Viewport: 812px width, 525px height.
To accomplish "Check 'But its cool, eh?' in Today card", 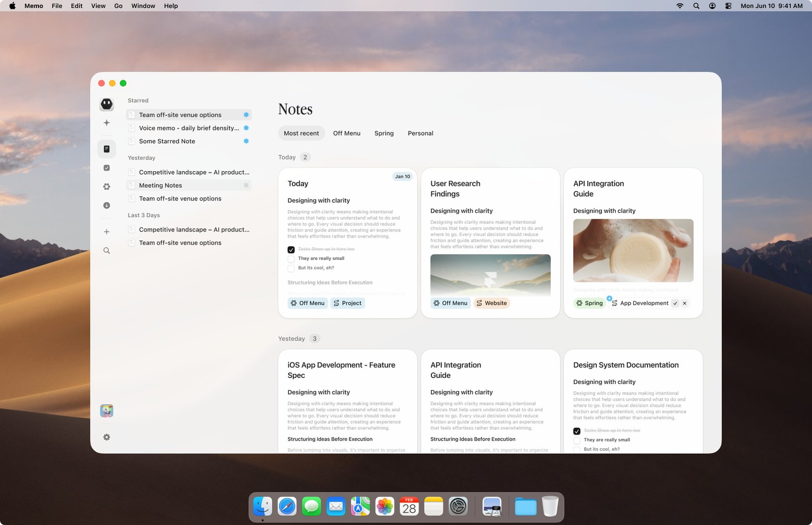I will pos(291,268).
